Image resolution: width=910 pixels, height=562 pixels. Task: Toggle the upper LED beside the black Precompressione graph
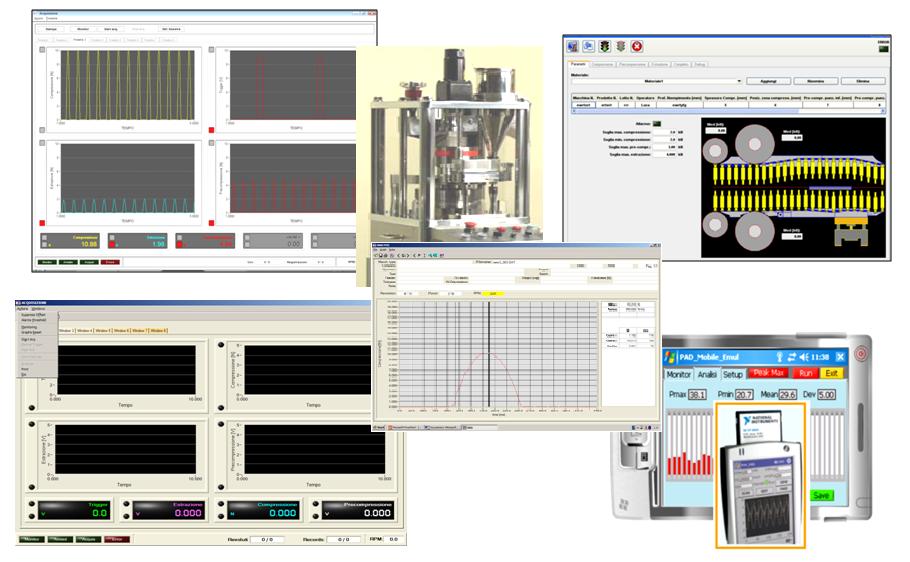[221, 424]
